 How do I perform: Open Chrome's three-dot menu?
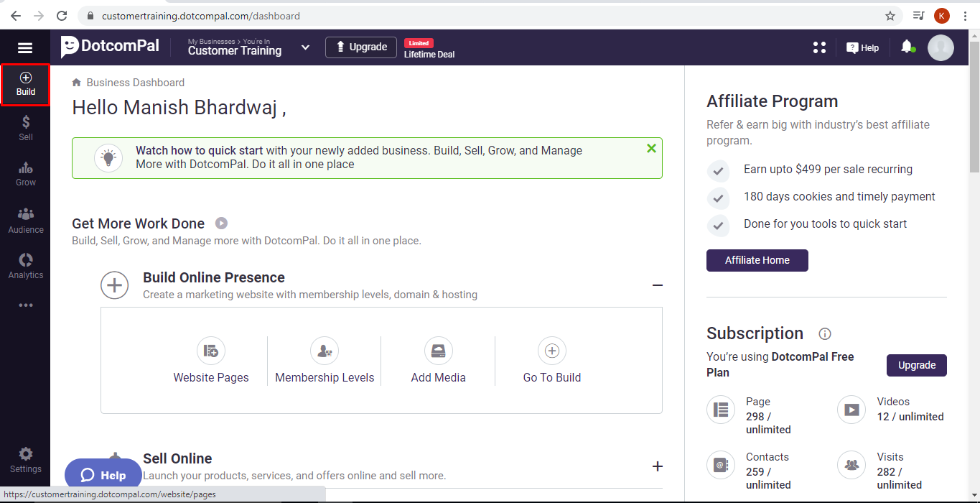(966, 16)
